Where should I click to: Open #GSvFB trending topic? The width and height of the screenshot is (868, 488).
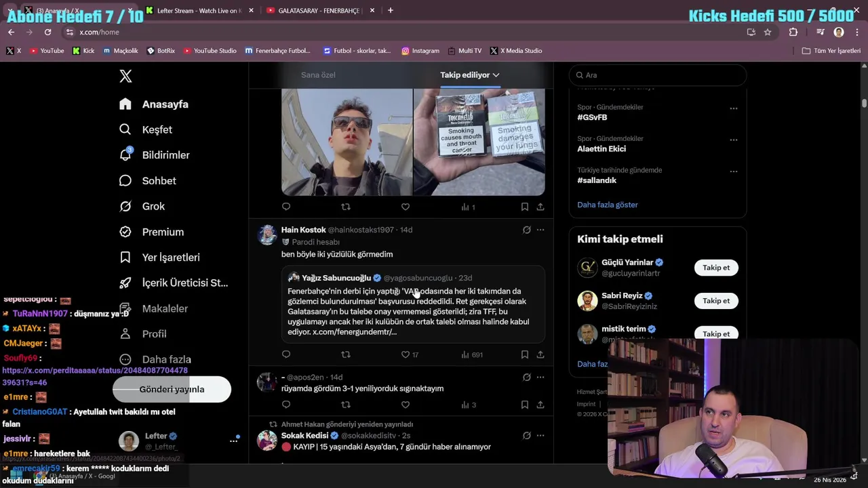coord(592,117)
